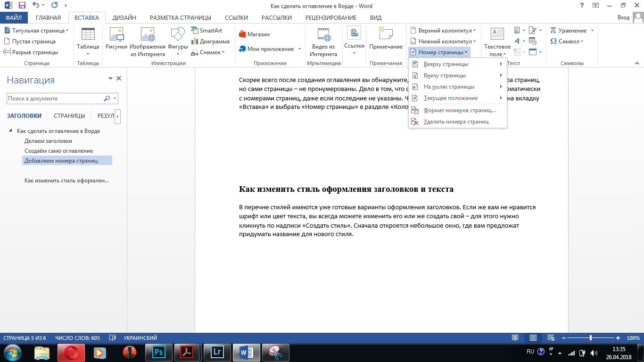The width and height of the screenshot is (644, 362).
Task: Open the Верхний колонтитул dropdown
Action: click(443, 31)
